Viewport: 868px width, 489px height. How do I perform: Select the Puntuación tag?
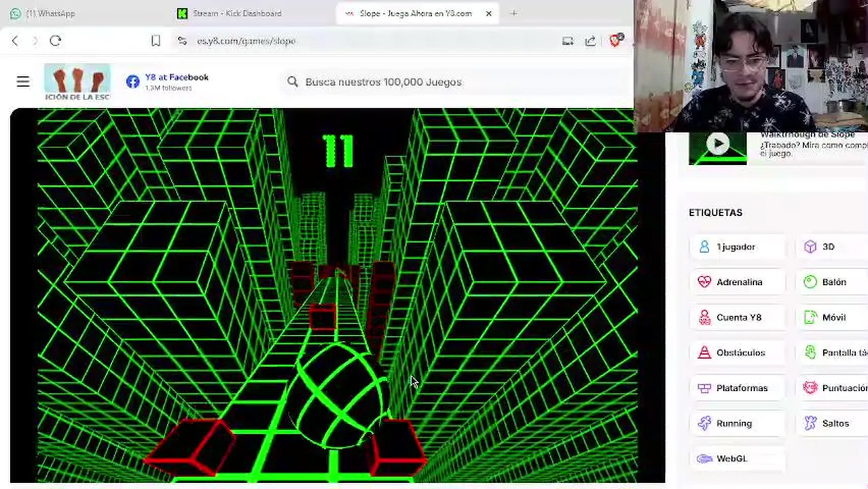click(832, 388)
